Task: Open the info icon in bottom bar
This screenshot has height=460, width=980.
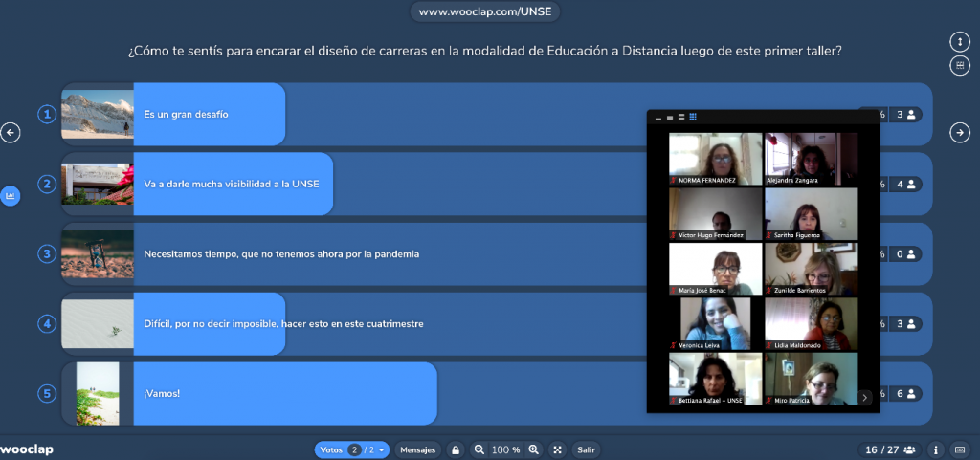Action: click(x=936, y=450)
